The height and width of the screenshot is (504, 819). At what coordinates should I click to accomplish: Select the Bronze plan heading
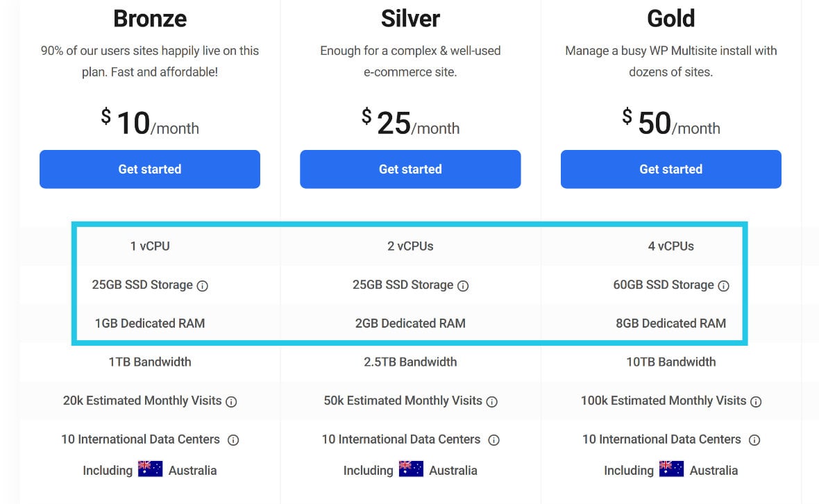150,19
